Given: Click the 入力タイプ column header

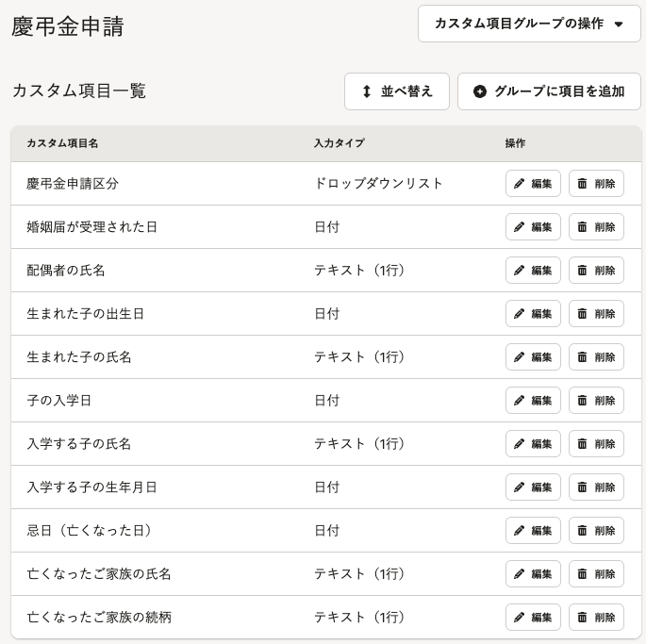Looking at the screenshot, I should (x=340, y=143).
